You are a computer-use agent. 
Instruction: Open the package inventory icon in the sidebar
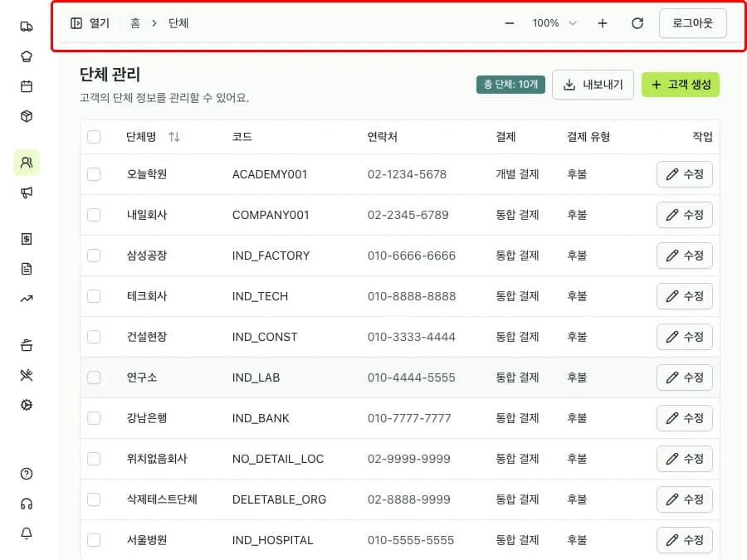tap(26, 116)
